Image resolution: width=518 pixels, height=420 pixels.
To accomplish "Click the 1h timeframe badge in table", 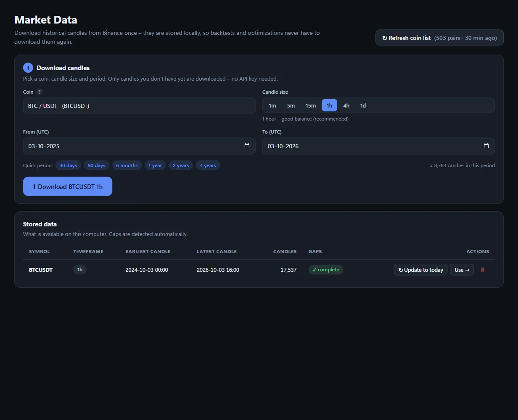I will click(80, 270).
